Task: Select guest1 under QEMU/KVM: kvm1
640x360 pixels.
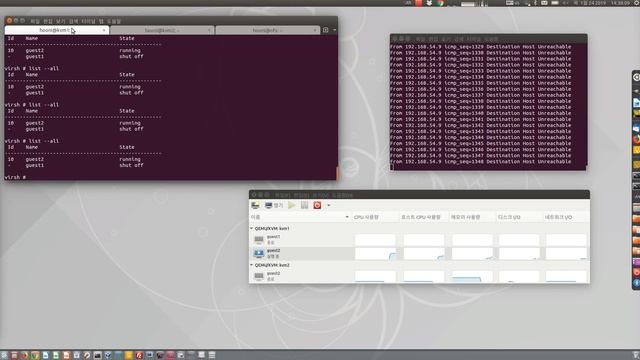Action: click(301, 240)
